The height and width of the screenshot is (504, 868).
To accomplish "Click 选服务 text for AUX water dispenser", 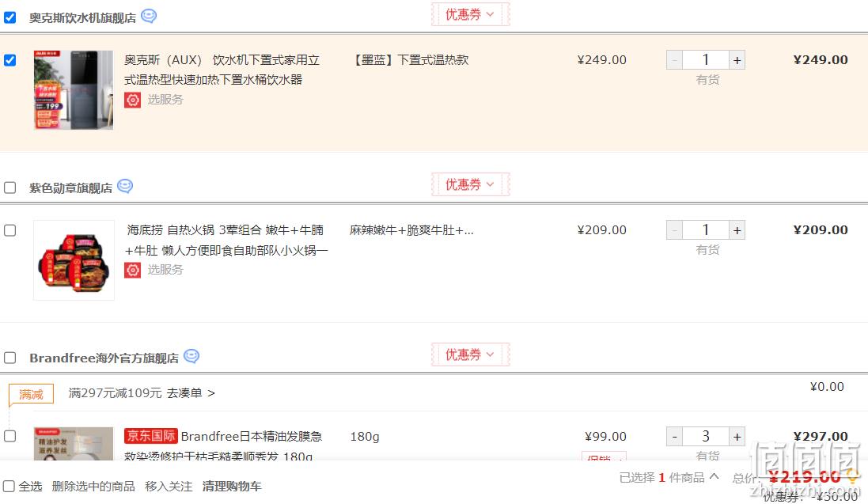I will coord(165,100).
